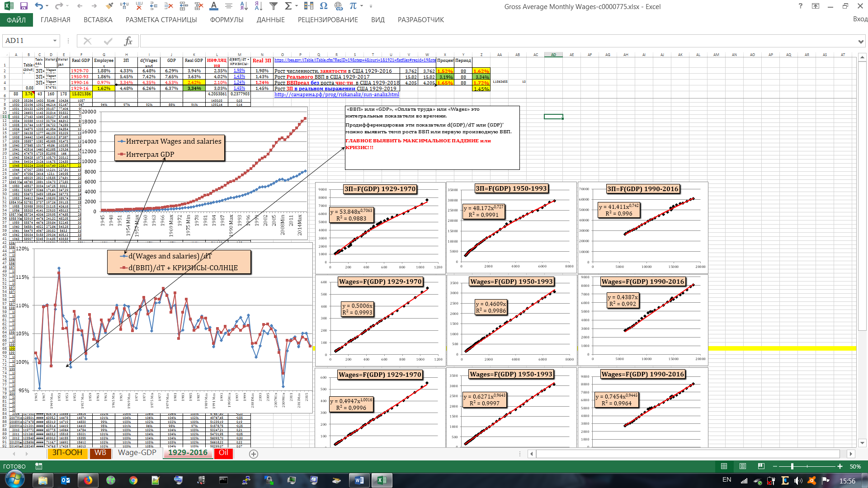The width and height of the screenshot is (868, 488).
Task: Click the Omega symbol icon
Action: pyautogui.click(x=323, y=6)
